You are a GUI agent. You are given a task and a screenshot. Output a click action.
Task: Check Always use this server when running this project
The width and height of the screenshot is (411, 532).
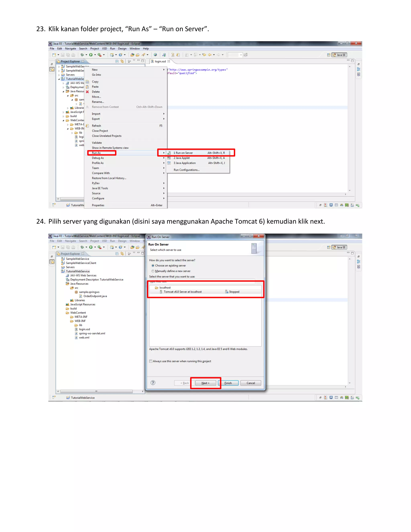[151, 361]
